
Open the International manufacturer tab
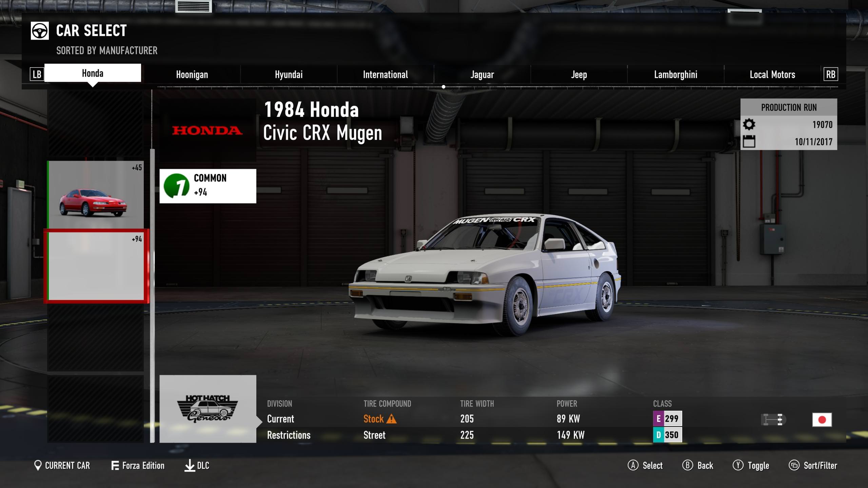click(385, 75)
